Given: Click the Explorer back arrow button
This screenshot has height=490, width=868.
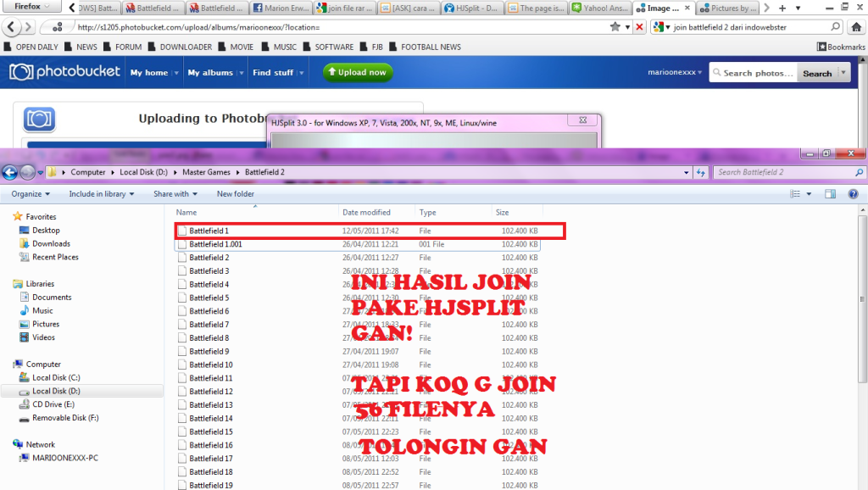Looking at the screenshot, I should click(10, 172).
